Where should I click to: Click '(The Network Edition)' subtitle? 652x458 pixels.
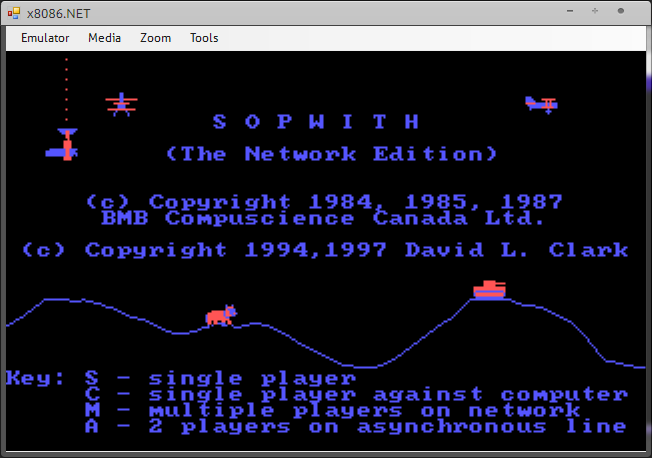[x=331, y=154]
